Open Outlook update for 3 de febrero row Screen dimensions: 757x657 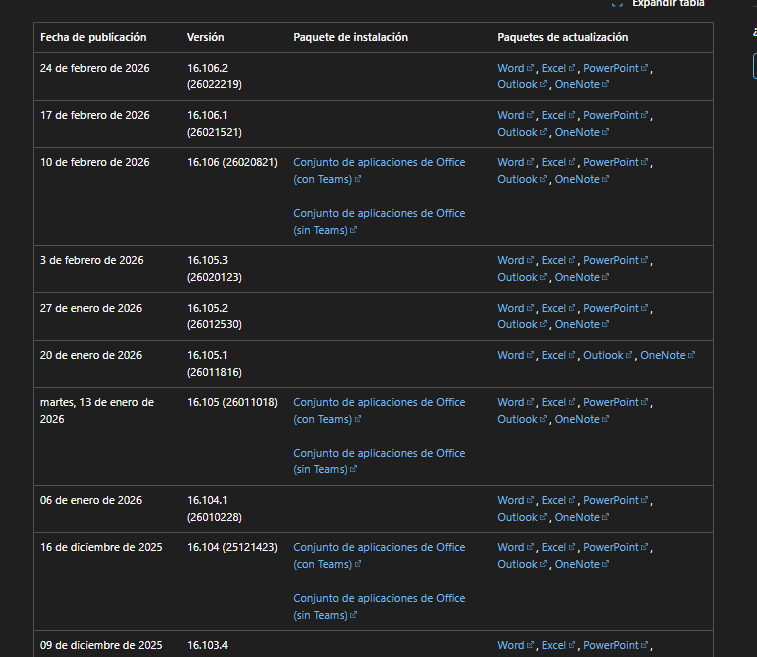522,277
